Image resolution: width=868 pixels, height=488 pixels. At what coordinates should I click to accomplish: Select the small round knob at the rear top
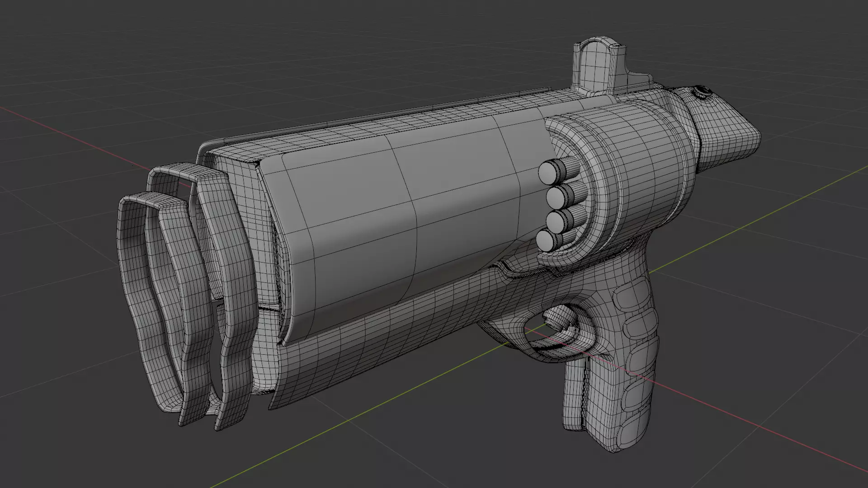702,93
